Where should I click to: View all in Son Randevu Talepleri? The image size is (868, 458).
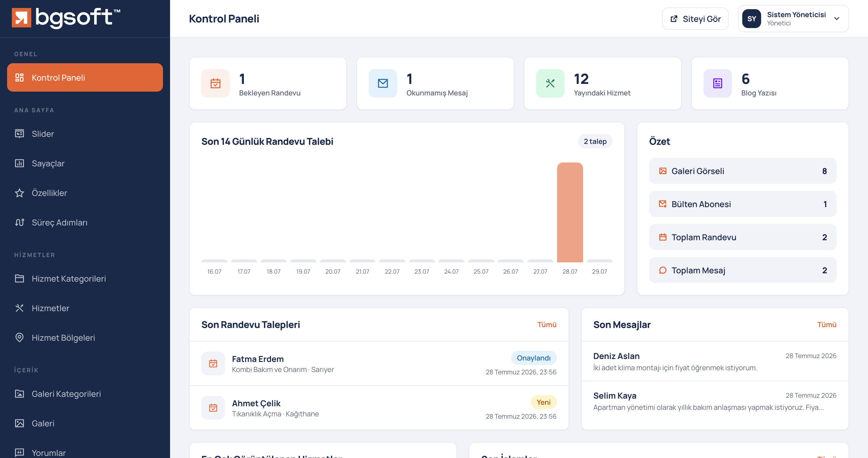(546, 324)
